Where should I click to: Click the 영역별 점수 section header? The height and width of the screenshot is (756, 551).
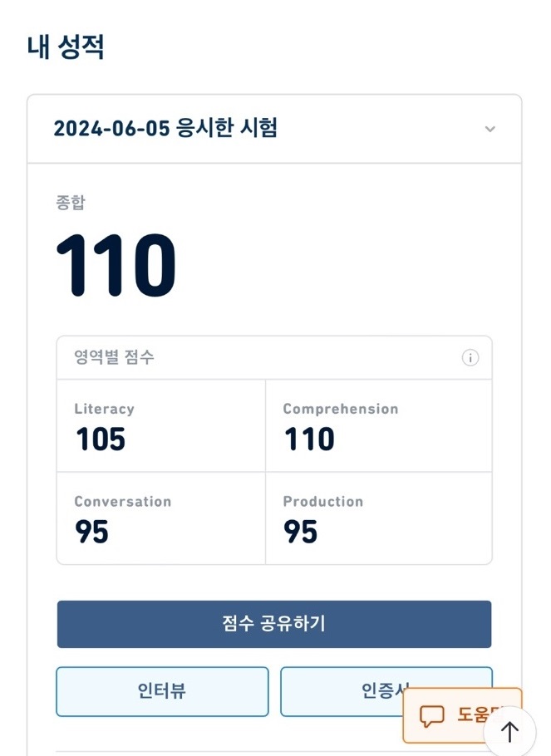coord(116,358)
